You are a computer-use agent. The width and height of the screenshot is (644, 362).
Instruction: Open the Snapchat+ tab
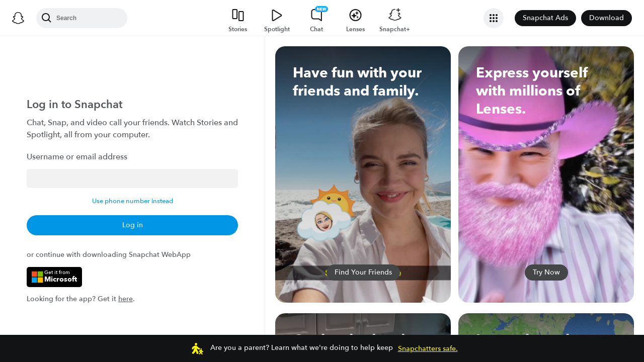tap(394, 21)
